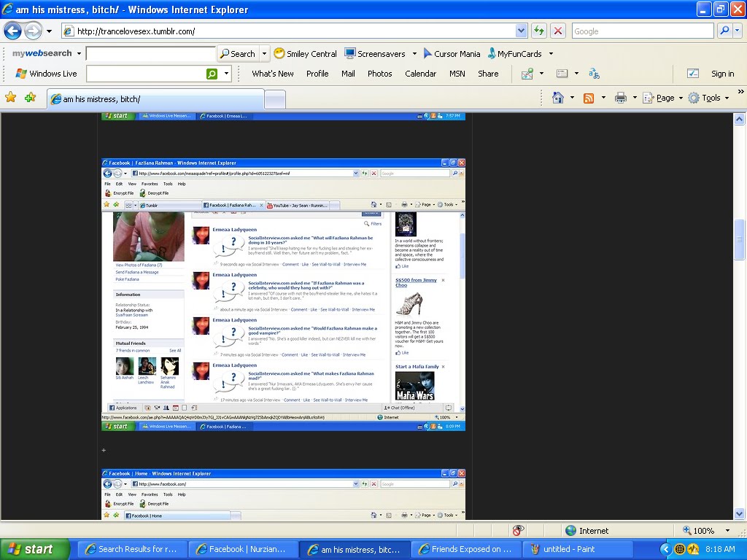Click the checkmark options icon near Sign in
This screenshot has width=747, height=560.
tap(693, 74)
